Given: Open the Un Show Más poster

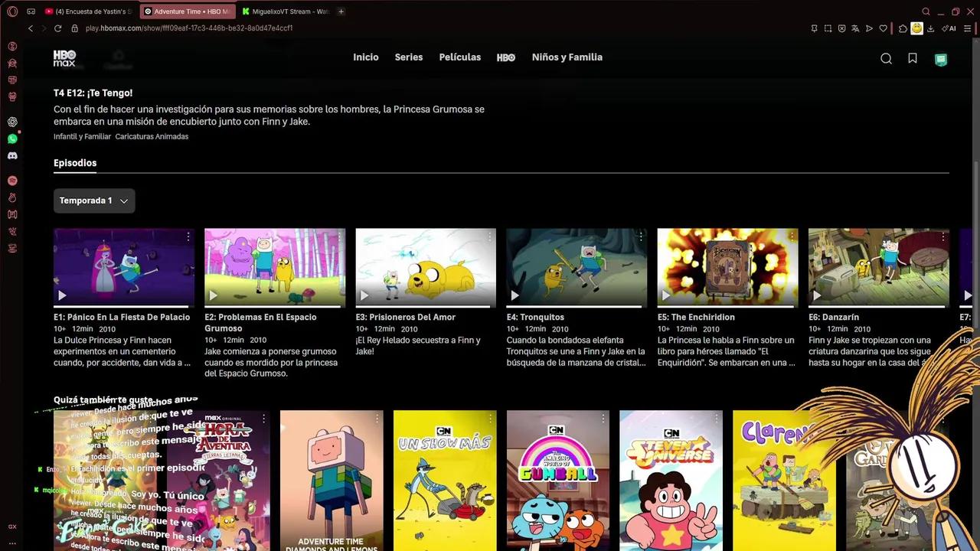Looking at the screenshot, I should click(445, 481).
